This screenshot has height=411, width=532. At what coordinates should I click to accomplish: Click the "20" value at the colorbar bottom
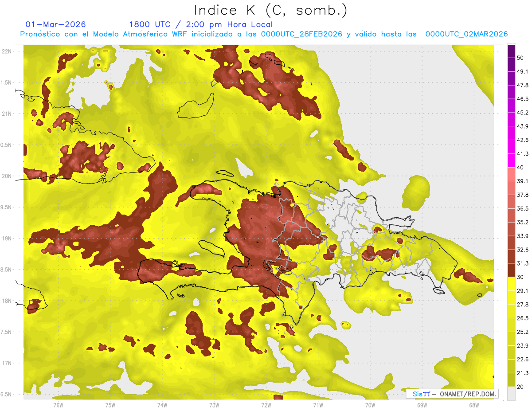(520, 387)
